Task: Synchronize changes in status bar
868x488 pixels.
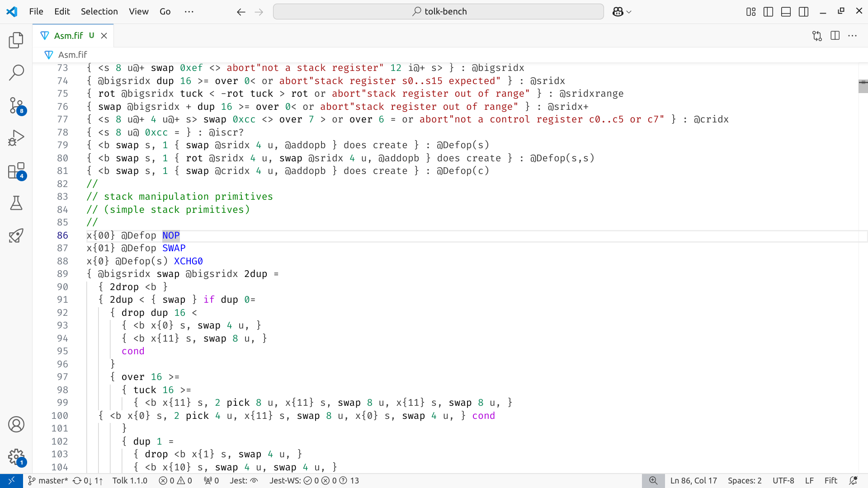Action: [x=88, y=481]
